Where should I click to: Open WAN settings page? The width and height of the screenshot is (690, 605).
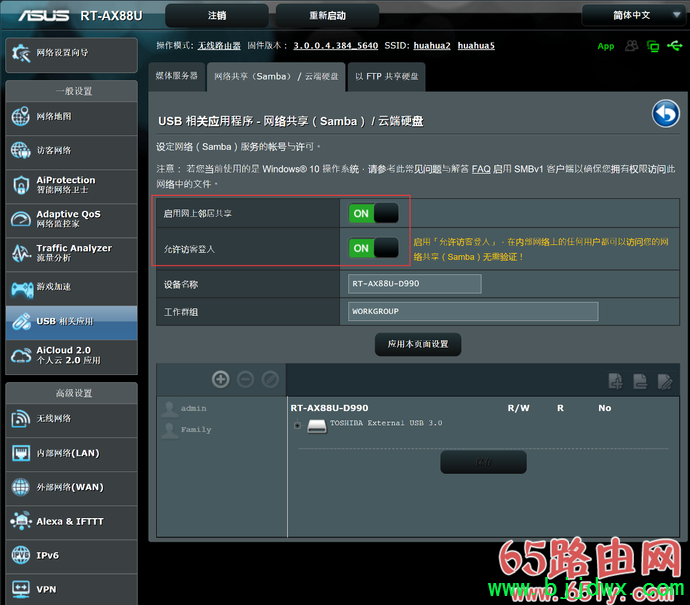click(x=71, y=488)
